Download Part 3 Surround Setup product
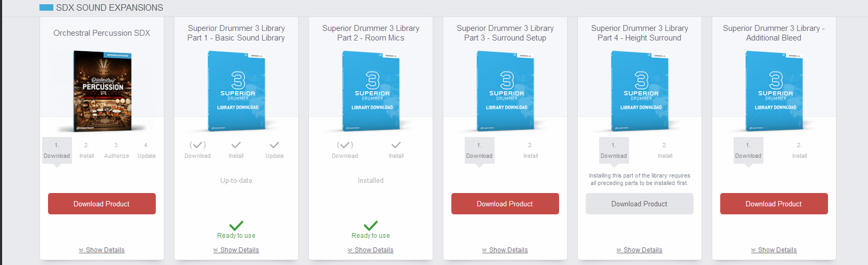The width and height of the screenshot is (868, 265). click(505, 204)
